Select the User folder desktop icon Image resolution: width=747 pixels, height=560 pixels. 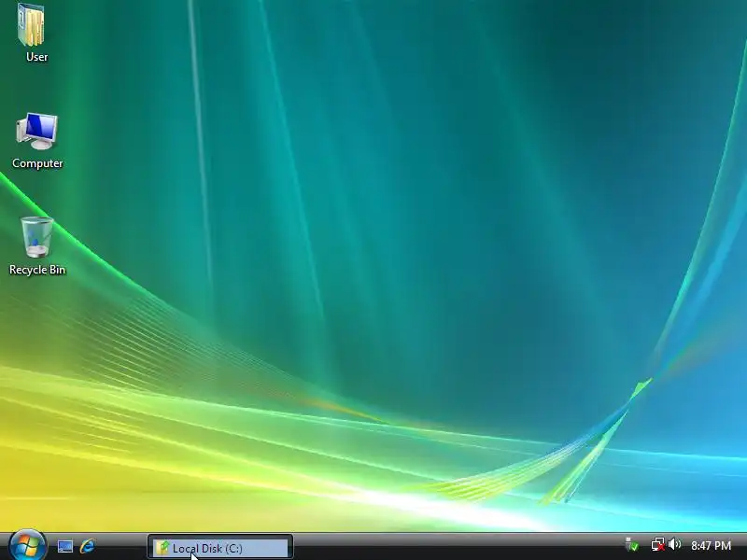34,33
